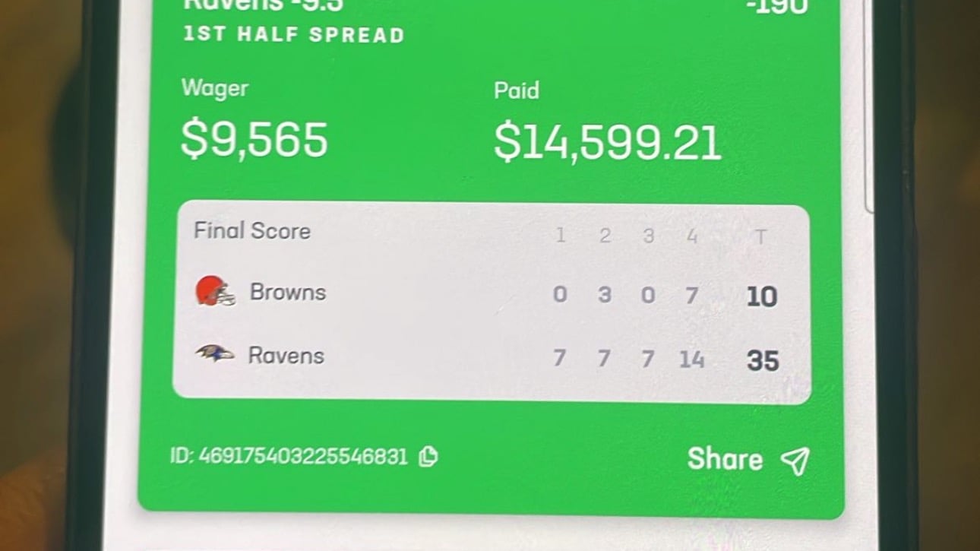Viewport: 980px width, 551px height.
Task: Tap the Ravens fourth quarter score 14
Action: point(691,359)
